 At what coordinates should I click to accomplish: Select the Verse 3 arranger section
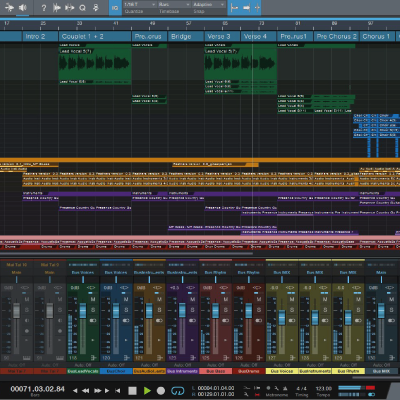(x=222, y=36)
